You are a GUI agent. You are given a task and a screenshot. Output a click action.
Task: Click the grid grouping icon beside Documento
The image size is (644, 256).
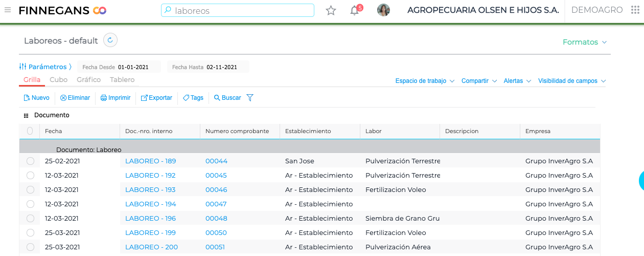coord(27,116)
